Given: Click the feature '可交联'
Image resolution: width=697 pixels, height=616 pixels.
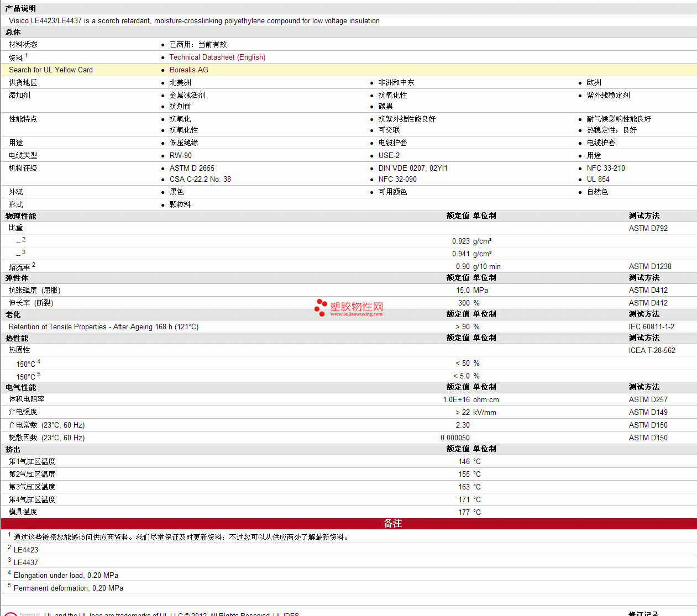Looking at the screenshot, I should click(x=389, y=130).
